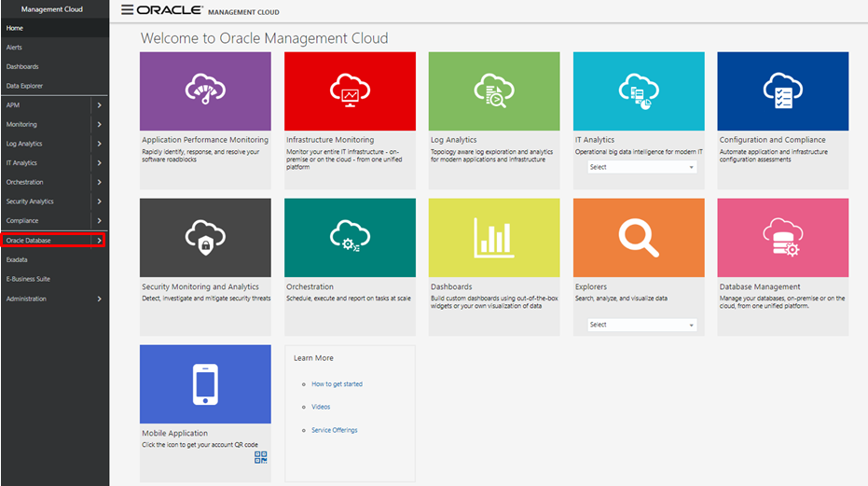
Task: Expand the Oracle Database sidebar submenu arrow
Action: pos(99,241)
